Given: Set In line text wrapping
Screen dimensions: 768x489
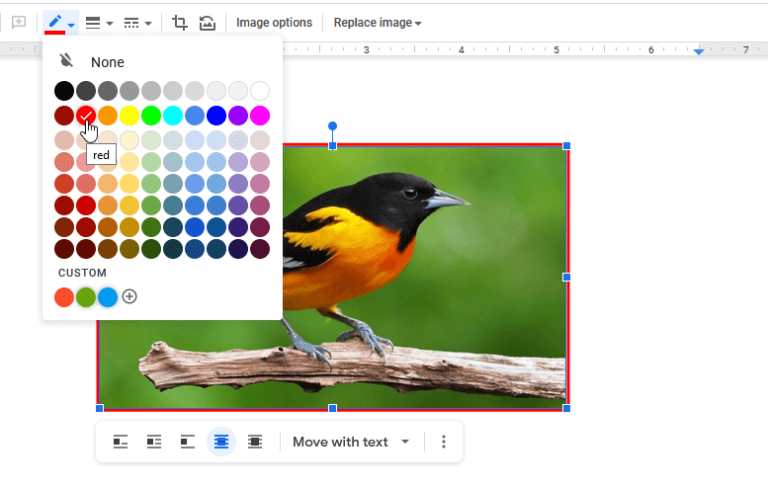Looking at the screenshot, I should tap(120, 442).
